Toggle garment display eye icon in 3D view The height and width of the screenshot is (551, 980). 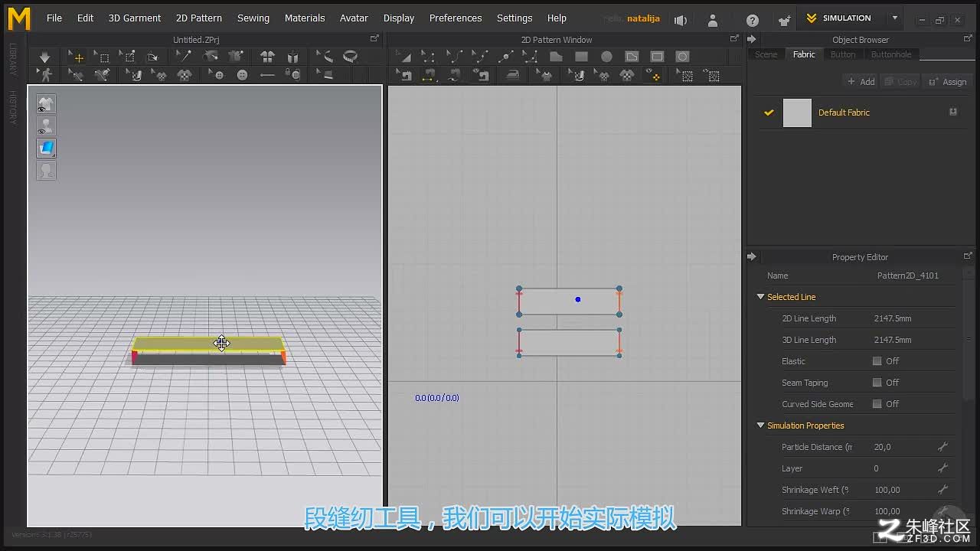click(x=46, y=104)
